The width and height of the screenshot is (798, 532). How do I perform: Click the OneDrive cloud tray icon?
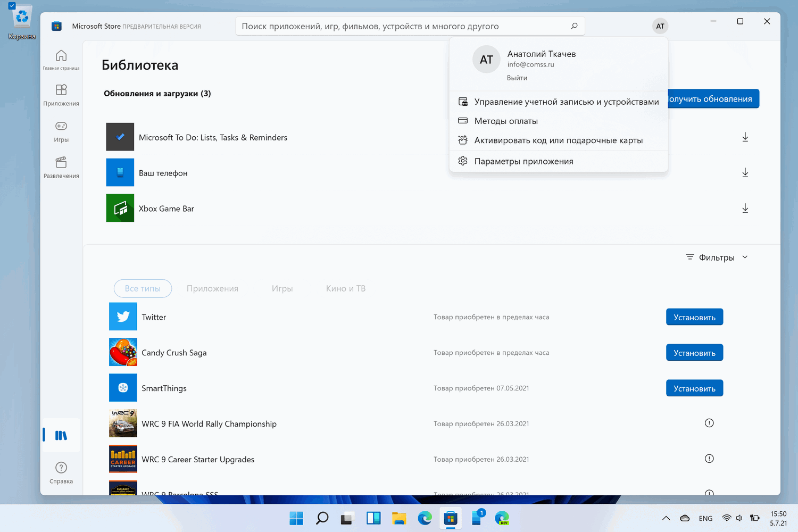(685, 518)
